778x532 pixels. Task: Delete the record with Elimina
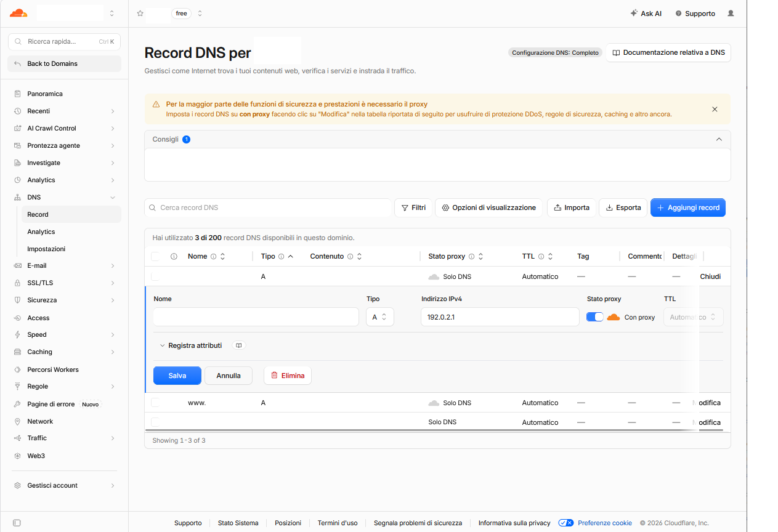point(288,376)
